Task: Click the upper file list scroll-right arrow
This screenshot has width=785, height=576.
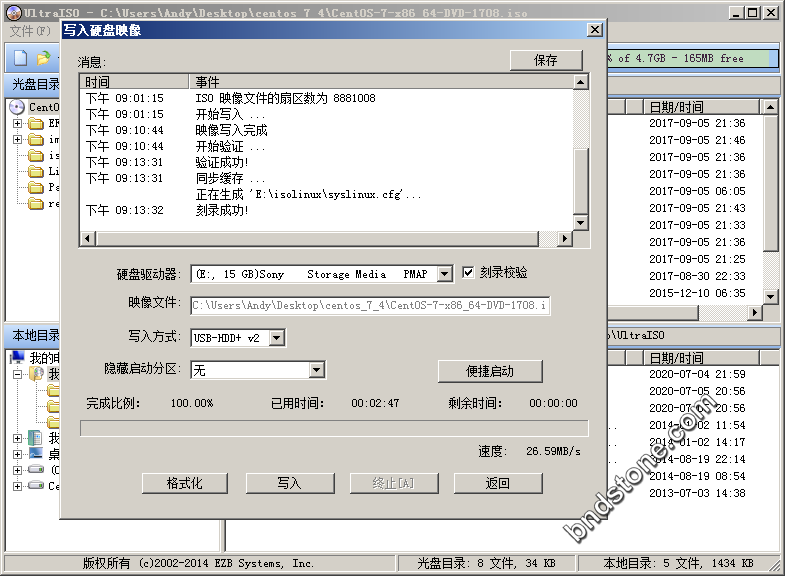Action: [755, 313]
